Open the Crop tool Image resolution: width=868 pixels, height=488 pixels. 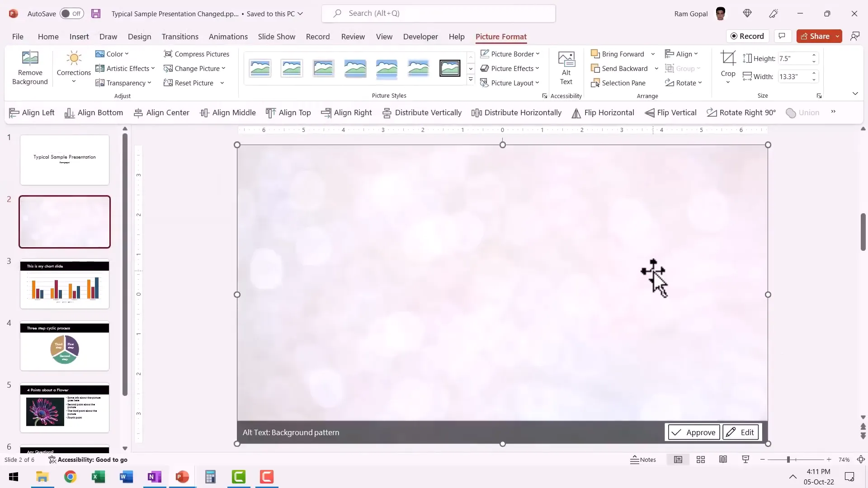728,59
